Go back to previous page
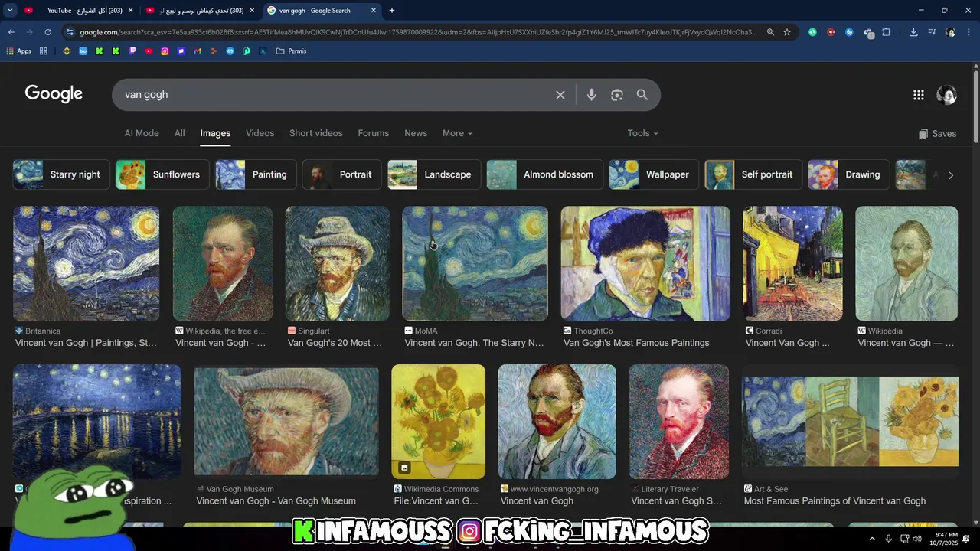 (x=11, y=32)
